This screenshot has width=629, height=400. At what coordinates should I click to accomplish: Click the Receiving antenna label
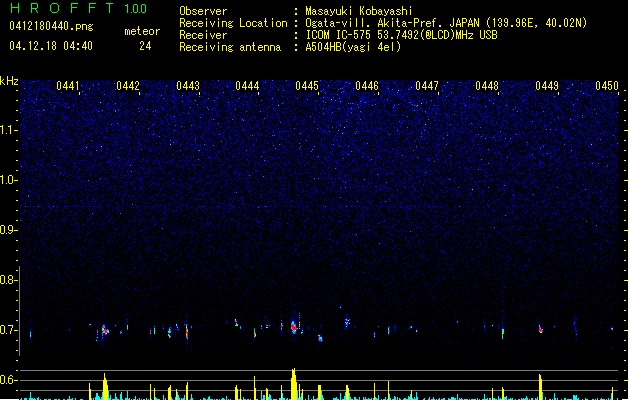click(x=230, y=47)
